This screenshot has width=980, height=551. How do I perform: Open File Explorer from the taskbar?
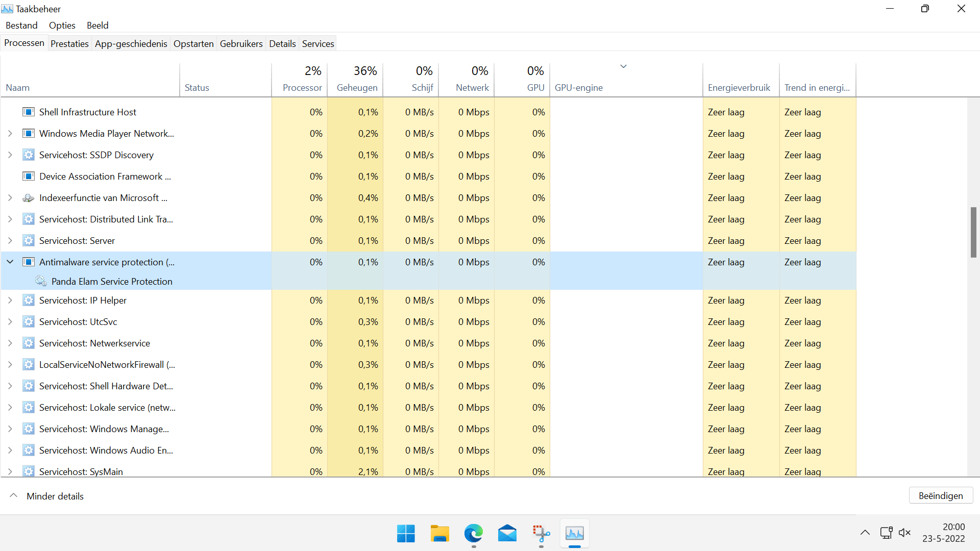(x=439, y=534)
